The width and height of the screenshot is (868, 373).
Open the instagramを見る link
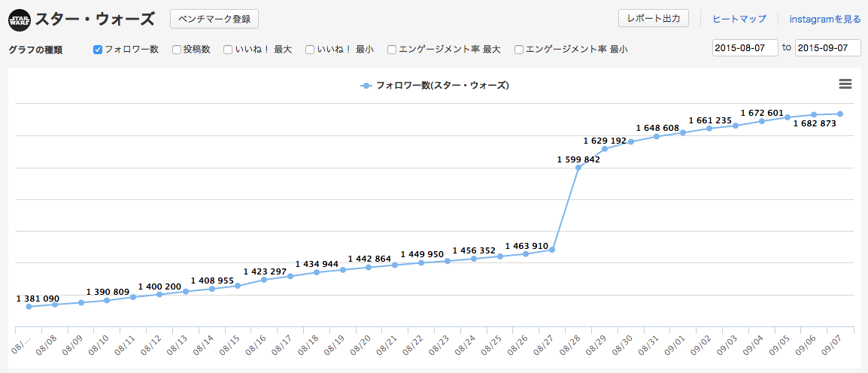coord(825,19)
